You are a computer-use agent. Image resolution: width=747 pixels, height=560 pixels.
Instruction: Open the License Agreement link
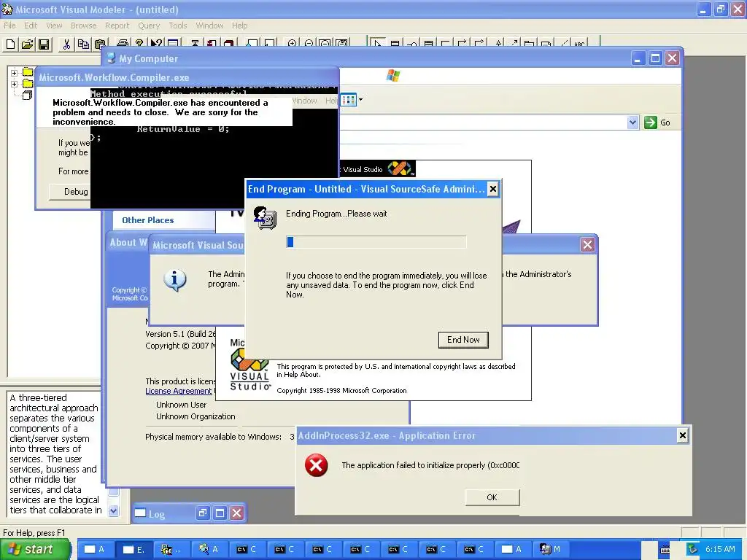pyautogui.click(x=178, y=391)
